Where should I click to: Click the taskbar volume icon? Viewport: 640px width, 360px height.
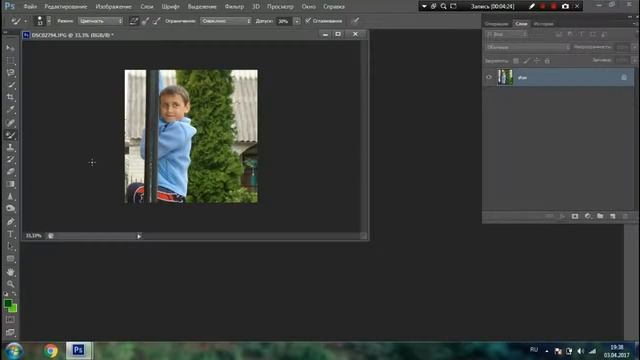(x=580, y=351)
